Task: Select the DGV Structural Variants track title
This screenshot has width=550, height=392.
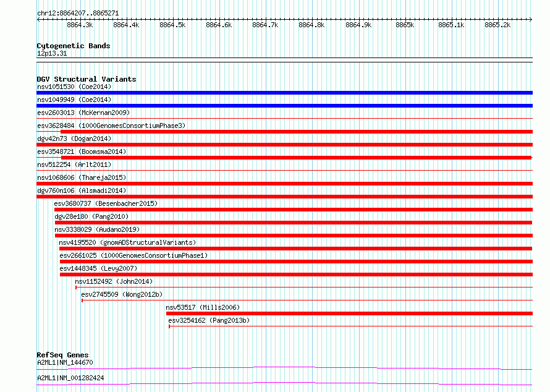Action: tap(87, 79)
